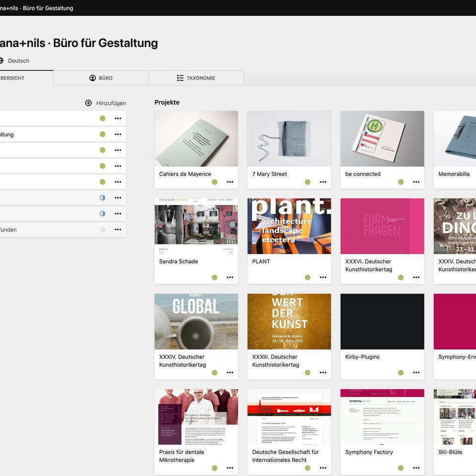Click the Kirby-Plugins title
The image size is (476, 476).
pyautogui.click(x=362, y=357)
